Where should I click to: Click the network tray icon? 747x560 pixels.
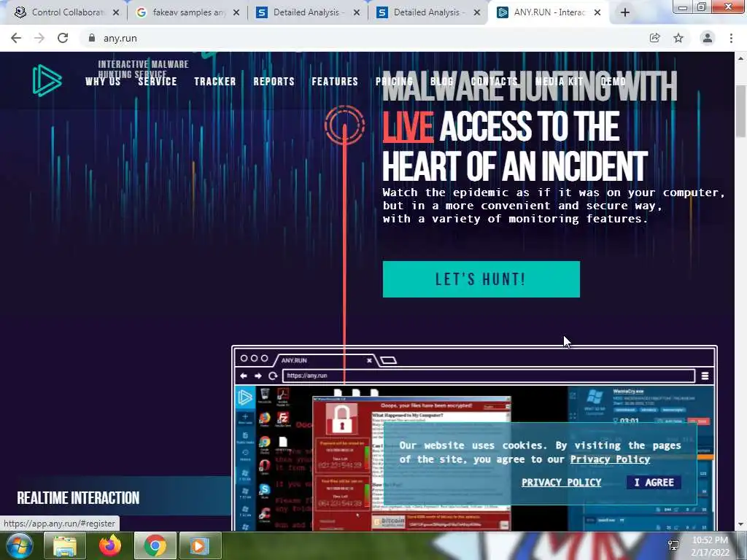(673, 545)
